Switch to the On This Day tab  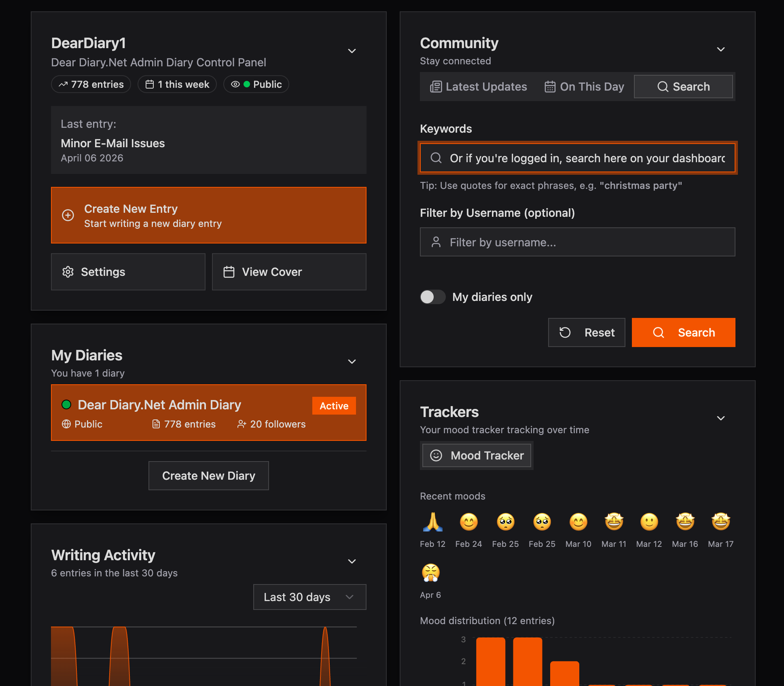584,87
